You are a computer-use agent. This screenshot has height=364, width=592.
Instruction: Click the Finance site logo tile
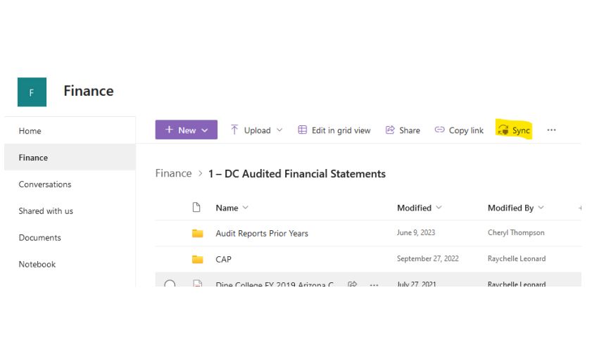[x=32, y=92]
